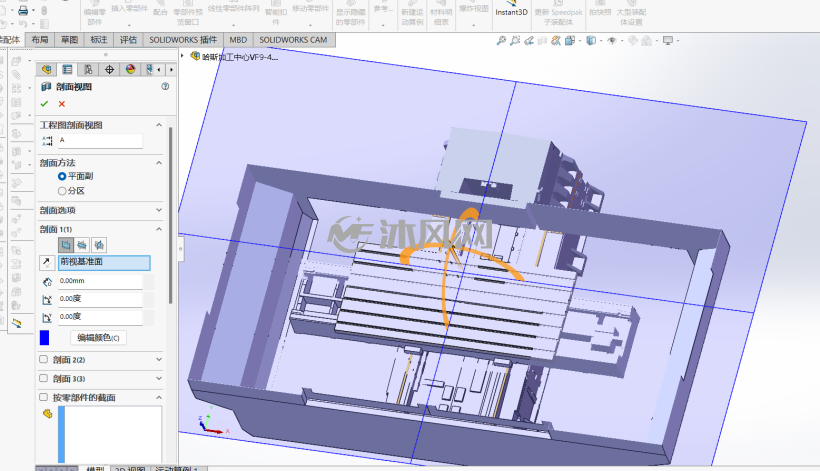Click the section view help icon

click(165, 87)
